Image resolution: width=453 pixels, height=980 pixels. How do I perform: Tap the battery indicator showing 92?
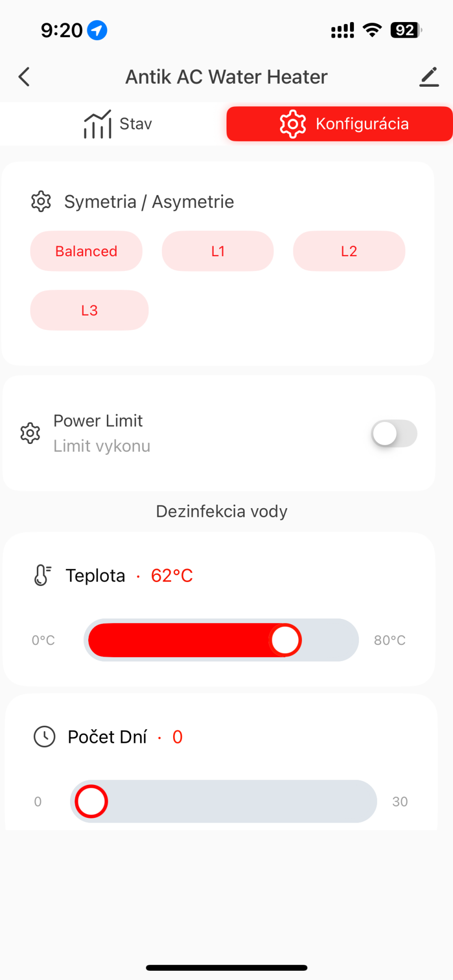coord(406,30)
